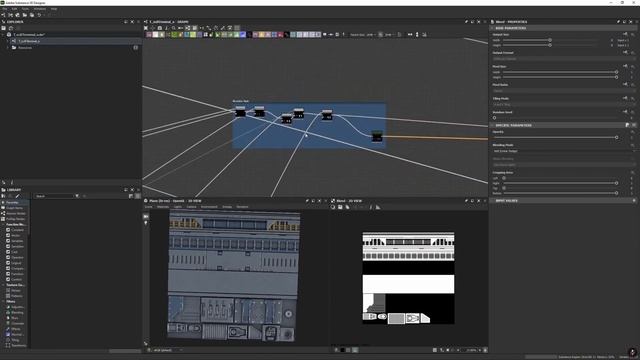Click the light bulb icon in 3D view sidebar
640x360 pixels.
point(146,223)
